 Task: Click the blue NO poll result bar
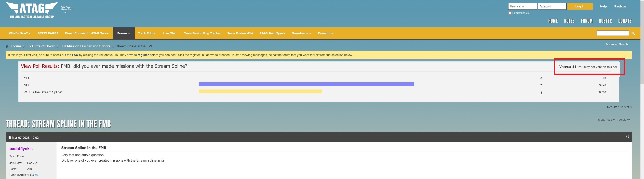tap(306, 84)
